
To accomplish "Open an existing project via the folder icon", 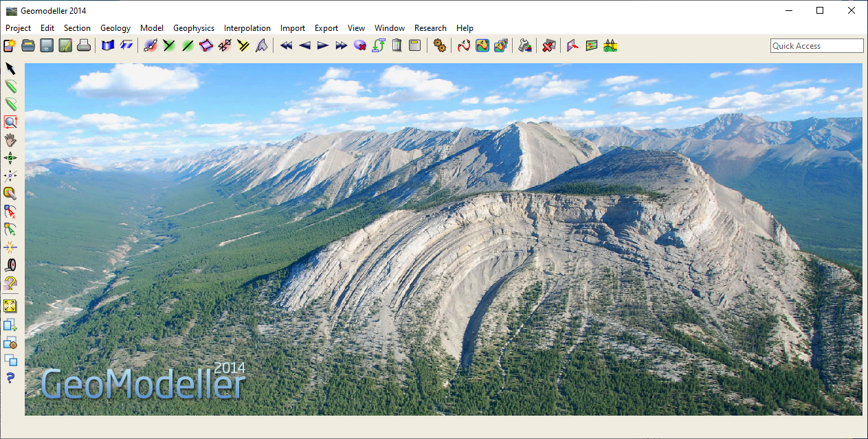I will coord(28,46).
